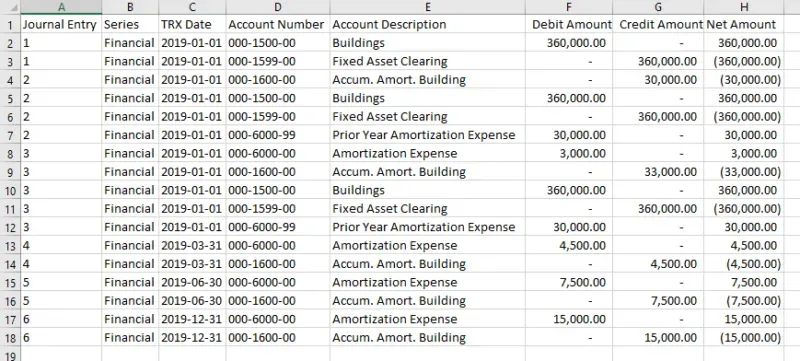This screenshot has height=361, width=800.
Task: Select journal entry '4' in row 13
Action: tap(61, 246)
